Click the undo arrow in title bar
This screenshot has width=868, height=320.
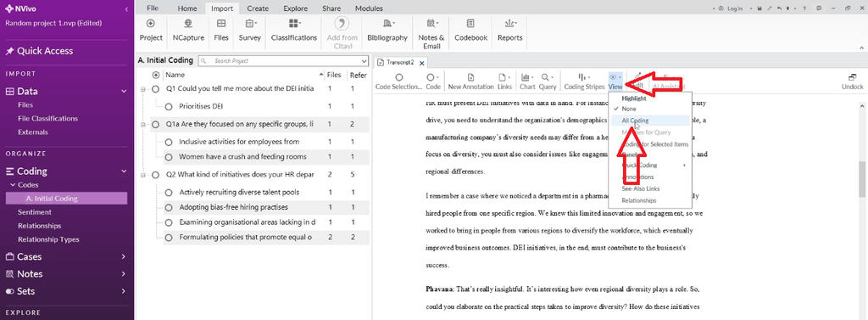pos(780,8)
